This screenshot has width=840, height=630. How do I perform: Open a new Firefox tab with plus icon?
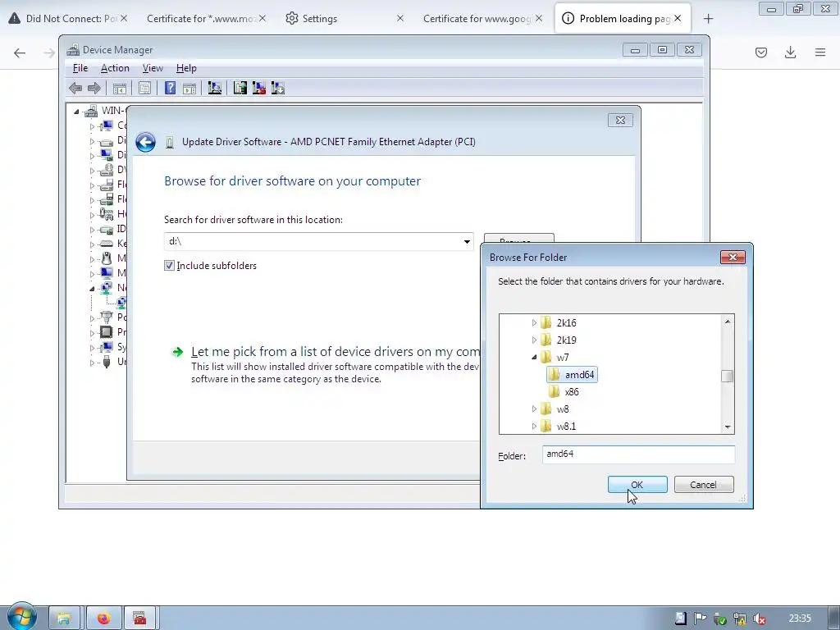click(708, 19)
